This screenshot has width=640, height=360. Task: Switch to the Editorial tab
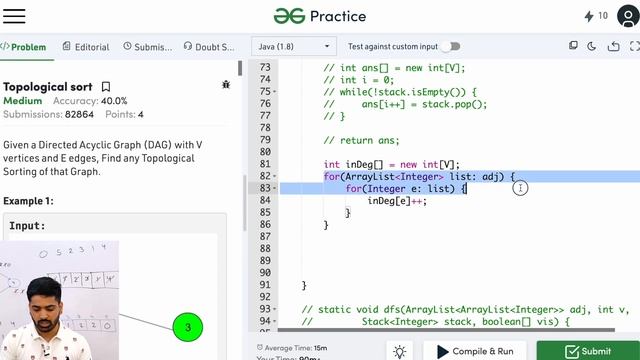[86, 47]
